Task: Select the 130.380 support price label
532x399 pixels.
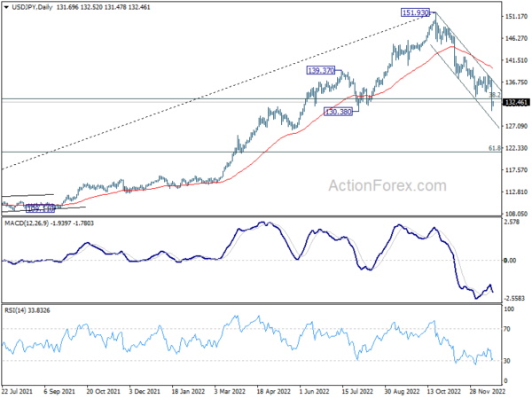Action: [x=341, y=112]
